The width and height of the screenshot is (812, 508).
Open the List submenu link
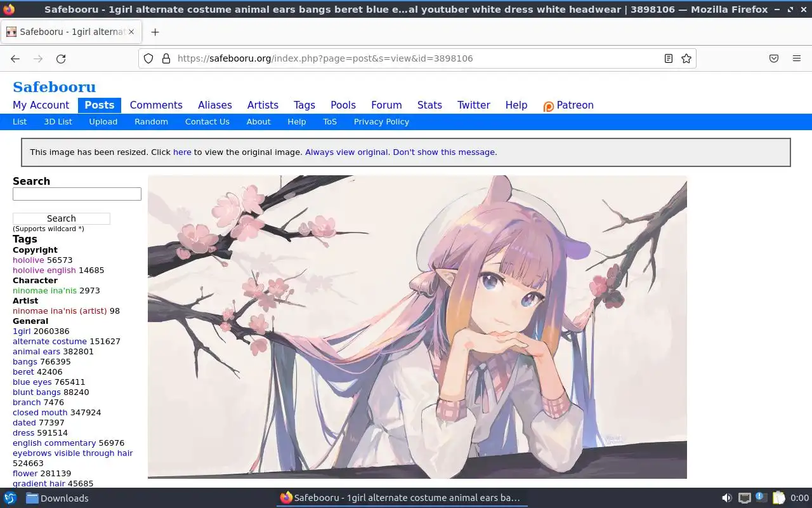20,122
